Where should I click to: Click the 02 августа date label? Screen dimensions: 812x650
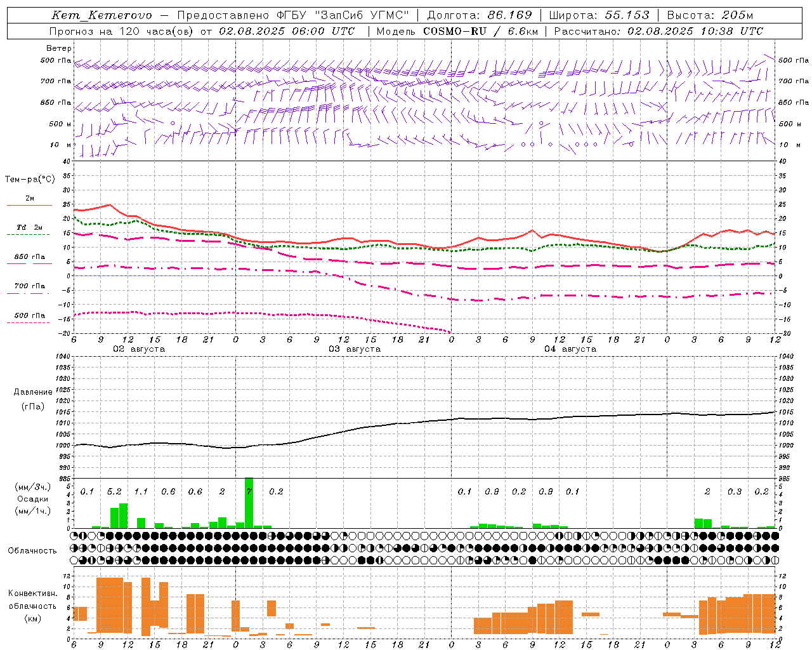coord(139,349)
